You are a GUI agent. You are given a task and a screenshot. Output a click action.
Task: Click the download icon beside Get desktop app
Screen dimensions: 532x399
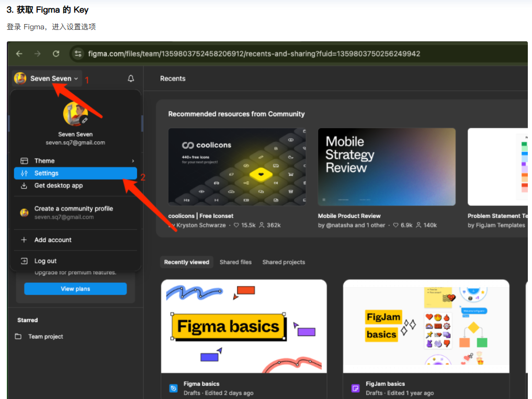(24, 185)
